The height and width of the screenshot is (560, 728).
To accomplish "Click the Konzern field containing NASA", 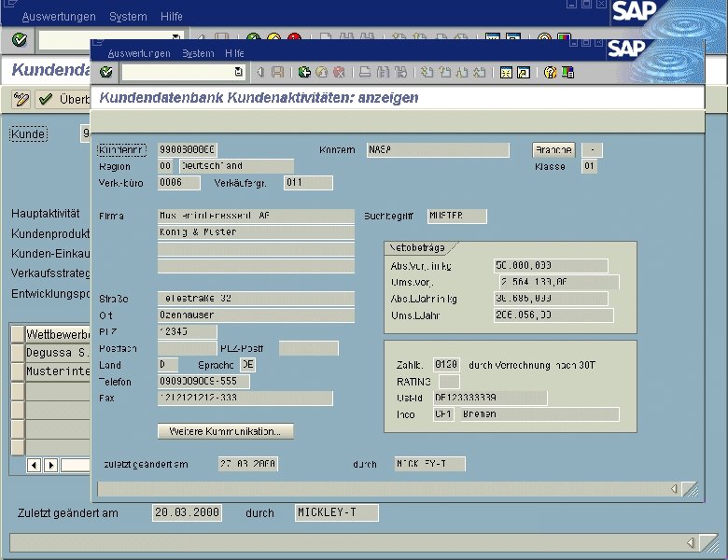I will pos(438,149).
